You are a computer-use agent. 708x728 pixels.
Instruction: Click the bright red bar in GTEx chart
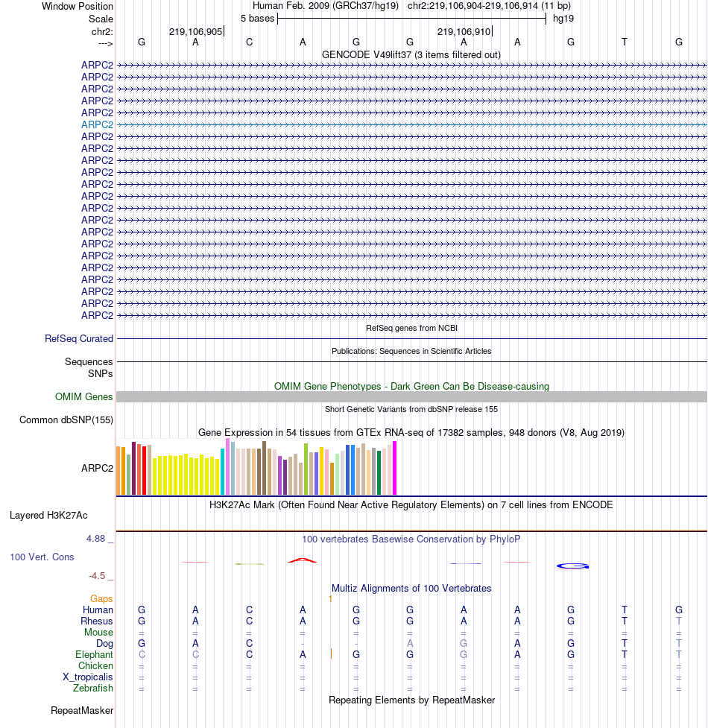click(x=145, y=470)
